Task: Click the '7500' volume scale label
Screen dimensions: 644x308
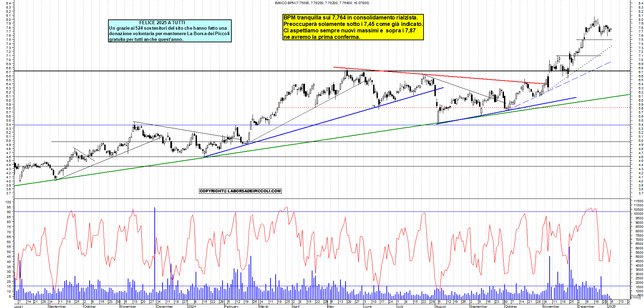Action: (639, 235)
